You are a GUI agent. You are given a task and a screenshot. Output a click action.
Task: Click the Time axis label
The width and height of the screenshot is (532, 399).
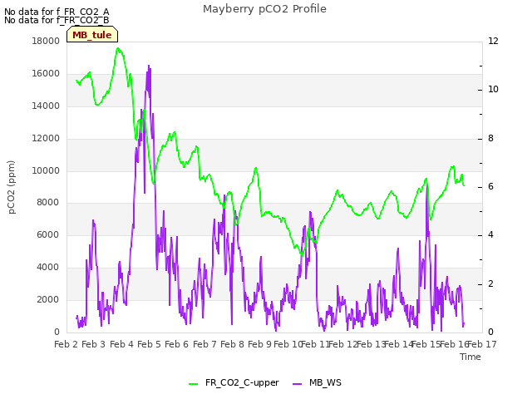(x=470, y=357)
